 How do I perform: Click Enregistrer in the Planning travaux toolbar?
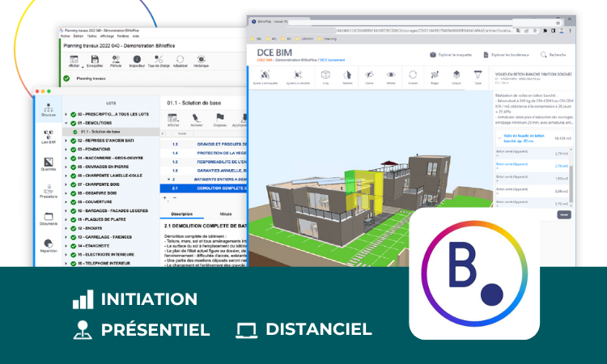tap(95, 61)
